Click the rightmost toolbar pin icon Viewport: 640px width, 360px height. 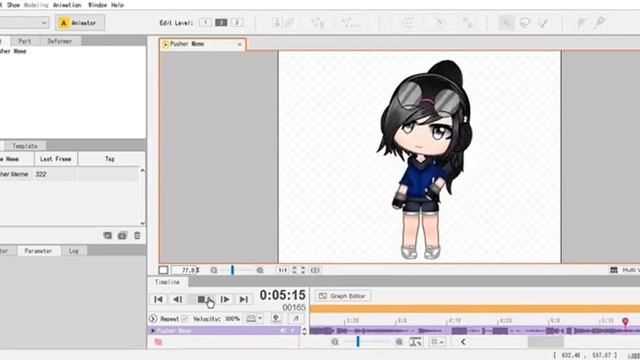coord(600,22)
